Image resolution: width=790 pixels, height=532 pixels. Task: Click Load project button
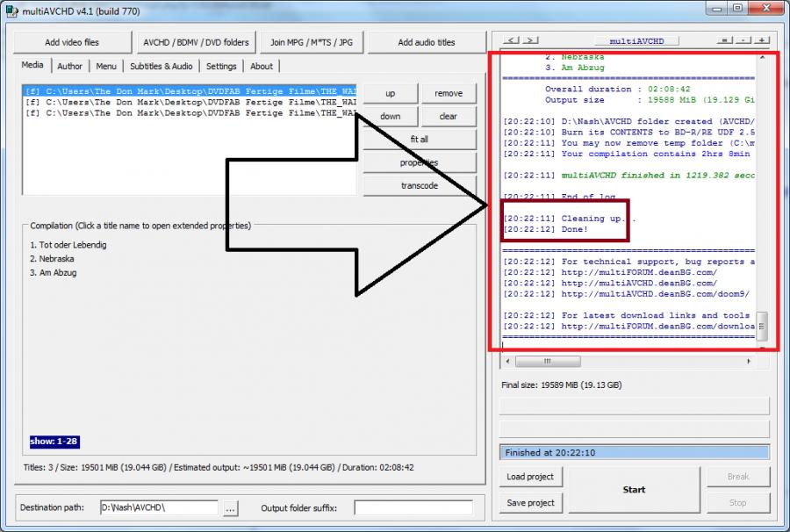pos(530,477)
